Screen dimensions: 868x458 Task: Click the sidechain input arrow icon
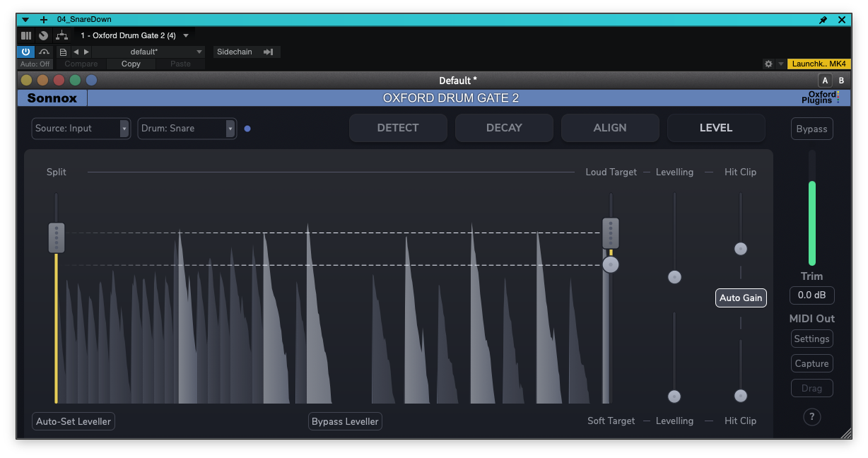(269, 52)
